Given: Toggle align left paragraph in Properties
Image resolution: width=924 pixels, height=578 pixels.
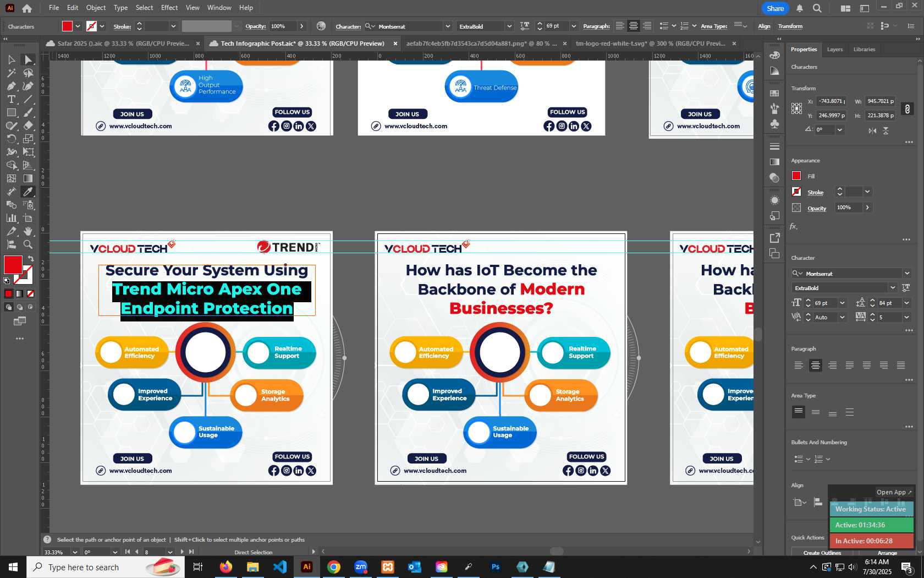Looking at the screenshot, I should click(x=799, y=366).
